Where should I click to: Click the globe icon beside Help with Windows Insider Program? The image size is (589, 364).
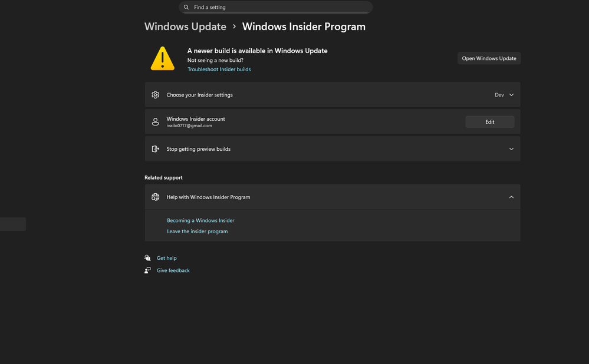(155, 197)
